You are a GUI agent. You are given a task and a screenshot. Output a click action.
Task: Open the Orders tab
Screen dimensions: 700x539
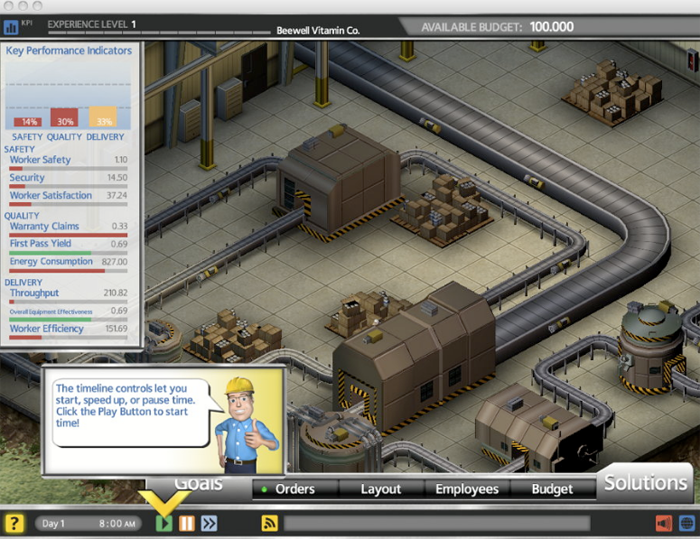[294, 489]
